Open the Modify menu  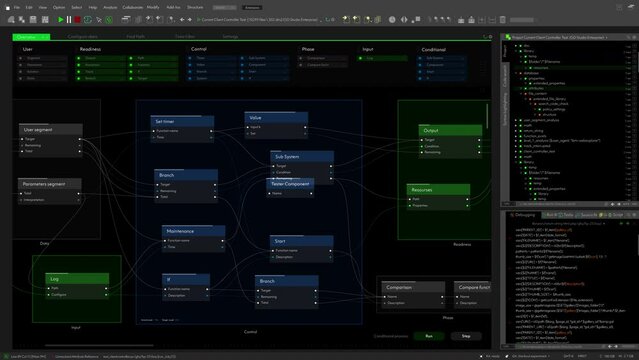[153, 7]
